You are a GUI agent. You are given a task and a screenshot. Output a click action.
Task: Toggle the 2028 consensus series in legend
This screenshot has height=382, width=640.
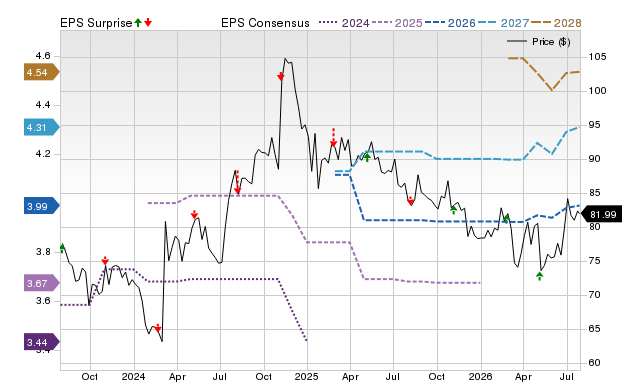point(556,23)
